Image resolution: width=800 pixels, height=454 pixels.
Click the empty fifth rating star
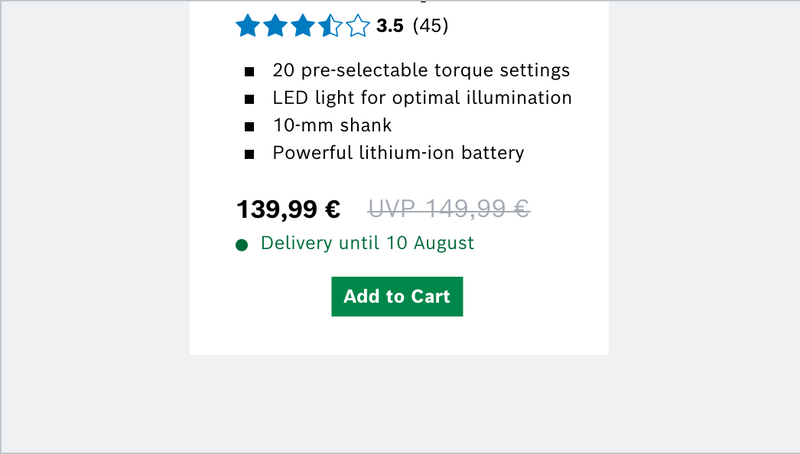point(358,26)
